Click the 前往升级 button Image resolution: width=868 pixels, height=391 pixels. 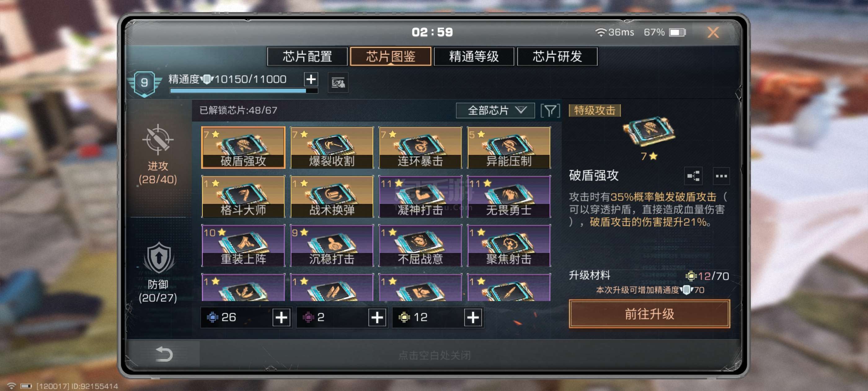[x=649, y=314]
